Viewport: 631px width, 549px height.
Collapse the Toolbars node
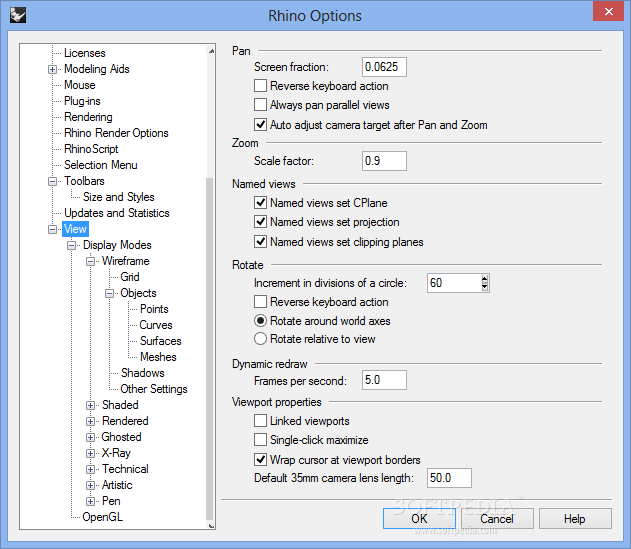click(x=52, y=182)
